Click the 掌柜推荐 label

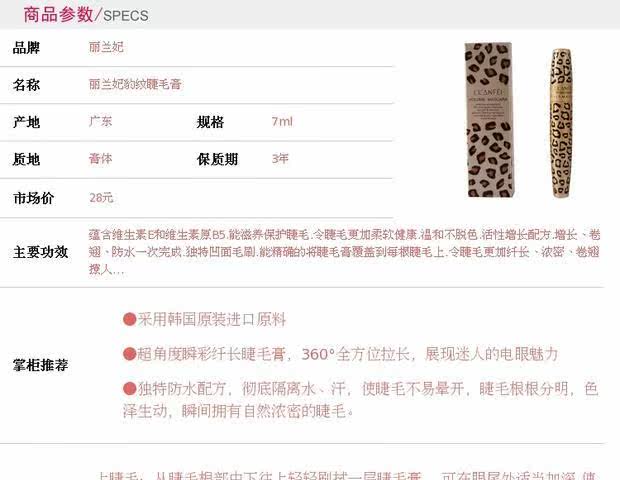(40, 365)
